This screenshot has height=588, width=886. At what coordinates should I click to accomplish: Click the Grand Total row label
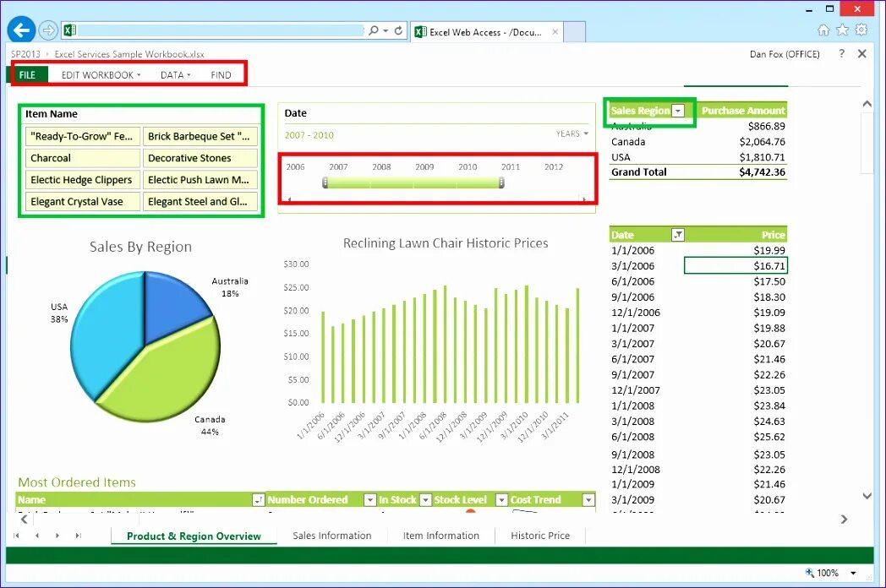pyautogui.click(x=639, y=171)
